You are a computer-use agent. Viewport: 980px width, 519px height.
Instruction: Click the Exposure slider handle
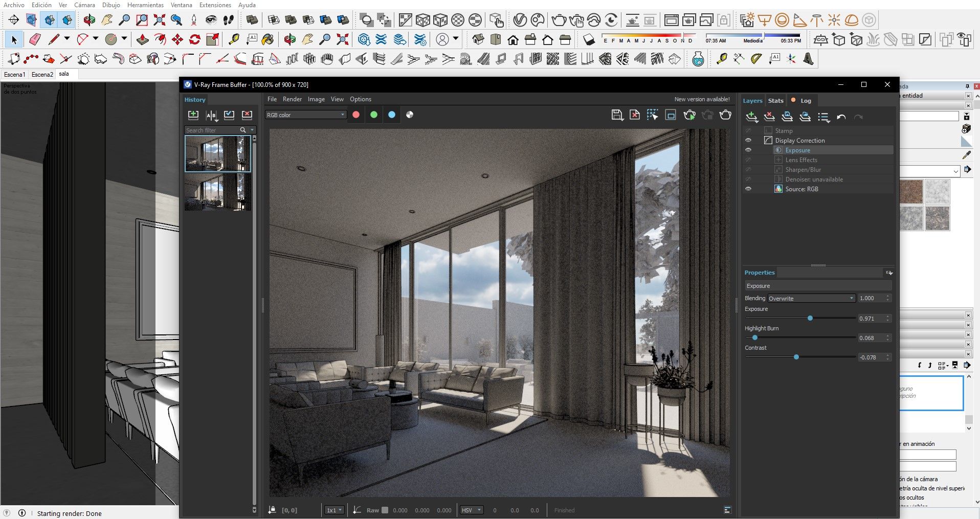pos(810,319)
